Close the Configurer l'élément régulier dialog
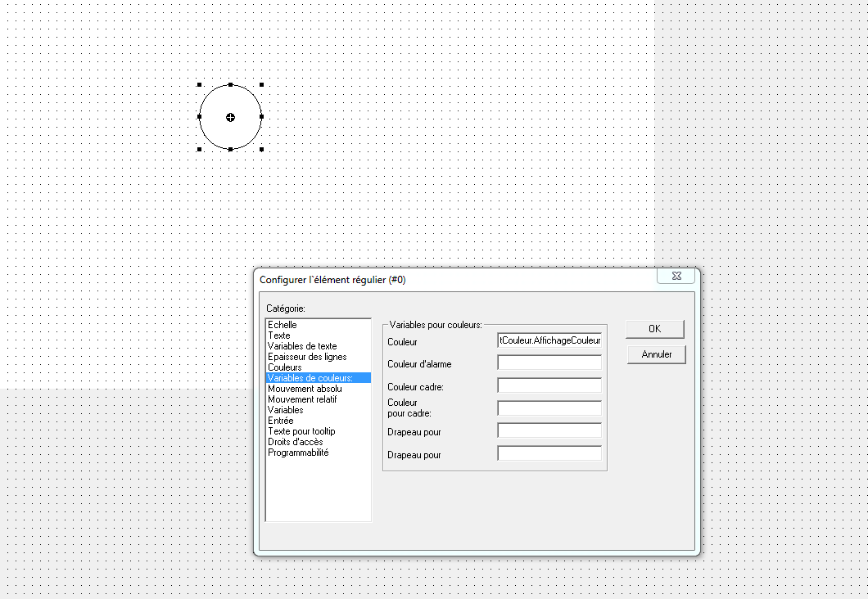The width and height of the screenshot is (868, 599). click(x=676, y=277)
